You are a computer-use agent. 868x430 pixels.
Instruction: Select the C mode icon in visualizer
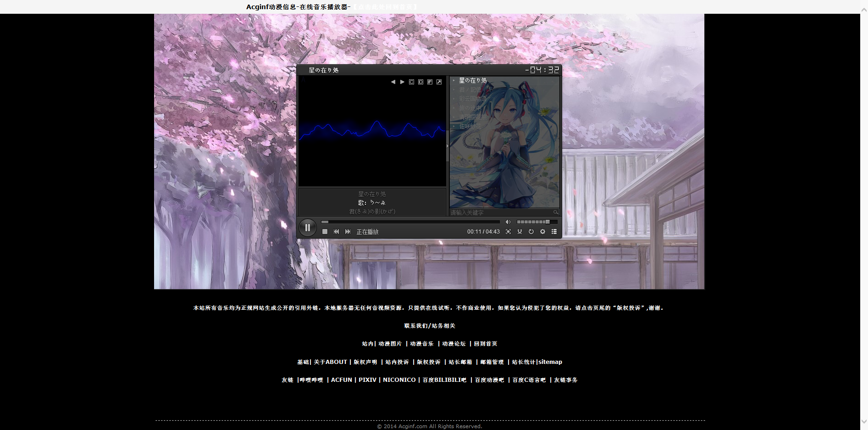(x=411, y=82)
